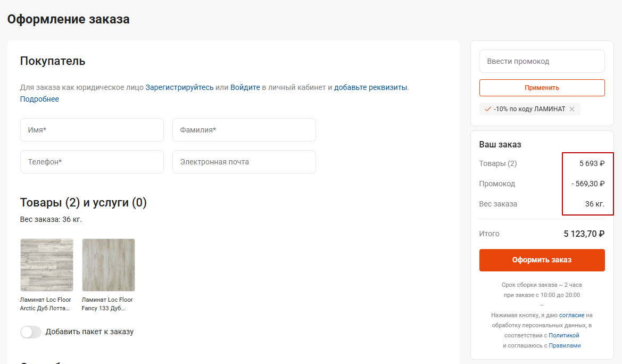Image resolution: width=622 pixels, height=364 pixels.
Task: Select the Телефон input field
Action: pyautogui.click(x=92, y=162)
